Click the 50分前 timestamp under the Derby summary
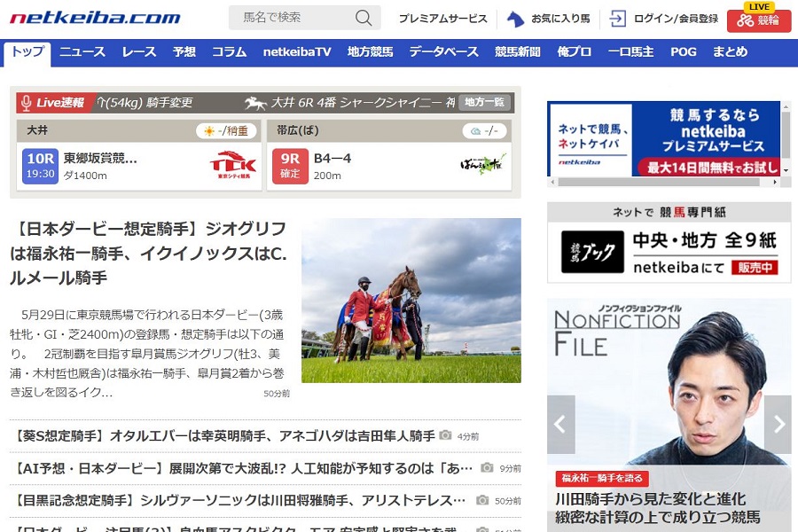The height and width of the screenshot is (532, 798). (277, 394)
